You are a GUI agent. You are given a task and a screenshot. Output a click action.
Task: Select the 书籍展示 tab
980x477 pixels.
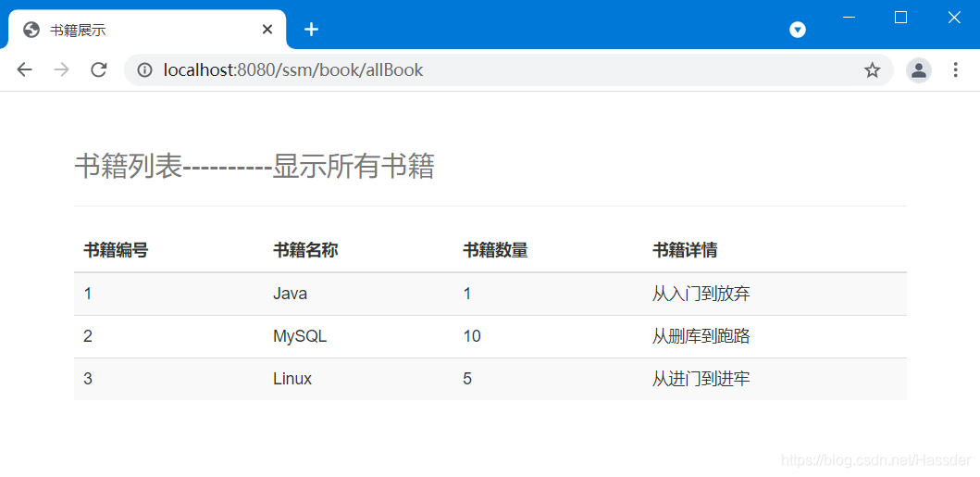[x=147, y=30]
